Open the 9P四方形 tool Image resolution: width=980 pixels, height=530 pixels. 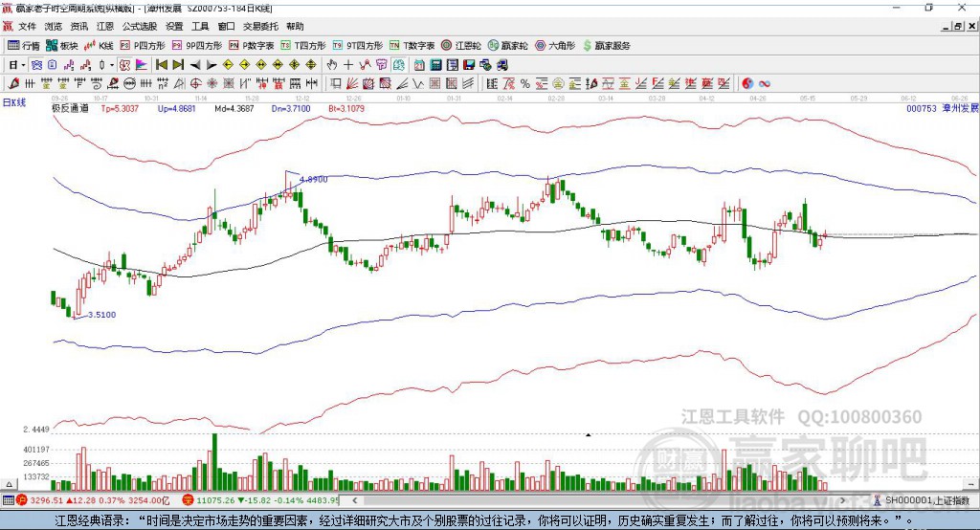point(197,46)
